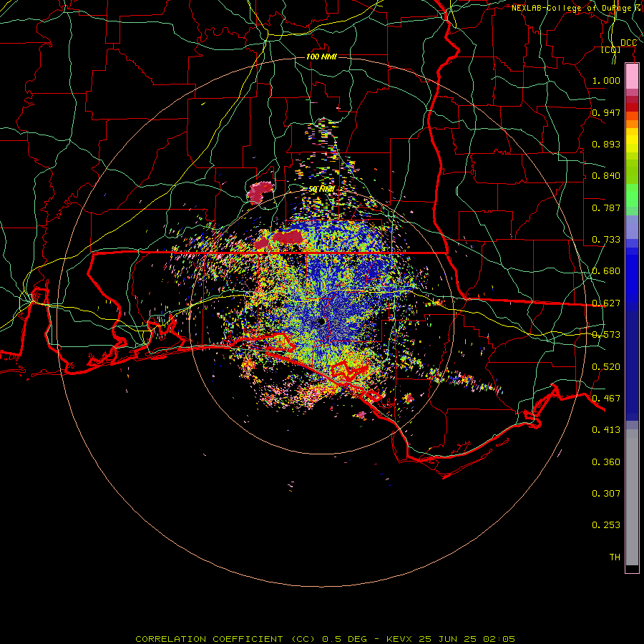644x644 pixels.
Task: Click the DCC product label above the color bar
Action: tap(628, 43)
